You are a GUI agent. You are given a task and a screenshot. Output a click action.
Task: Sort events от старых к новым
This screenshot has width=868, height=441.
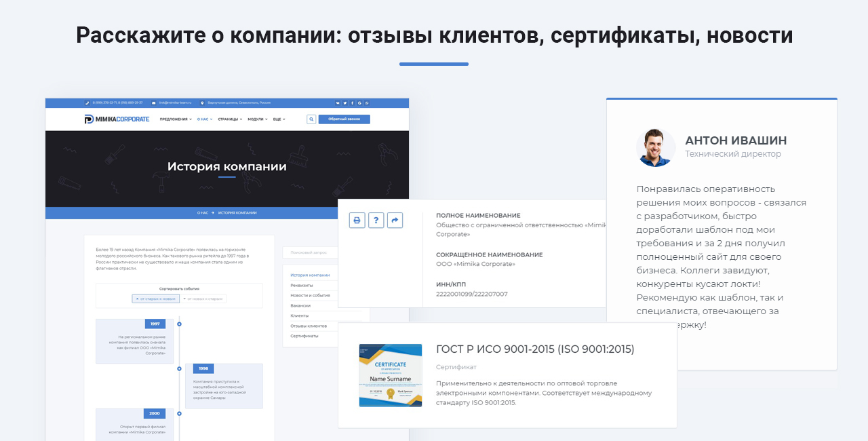click(156, 299)
